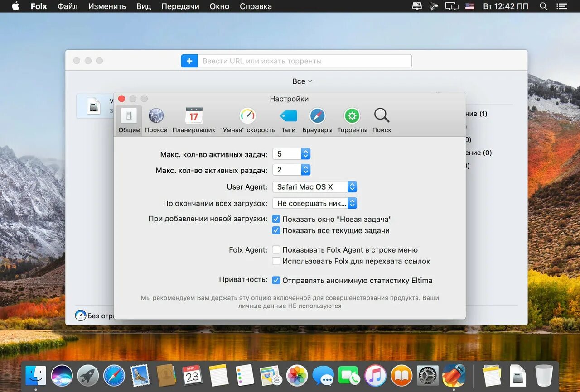Open the Планировщик scheduler pane

coord(194,120)
